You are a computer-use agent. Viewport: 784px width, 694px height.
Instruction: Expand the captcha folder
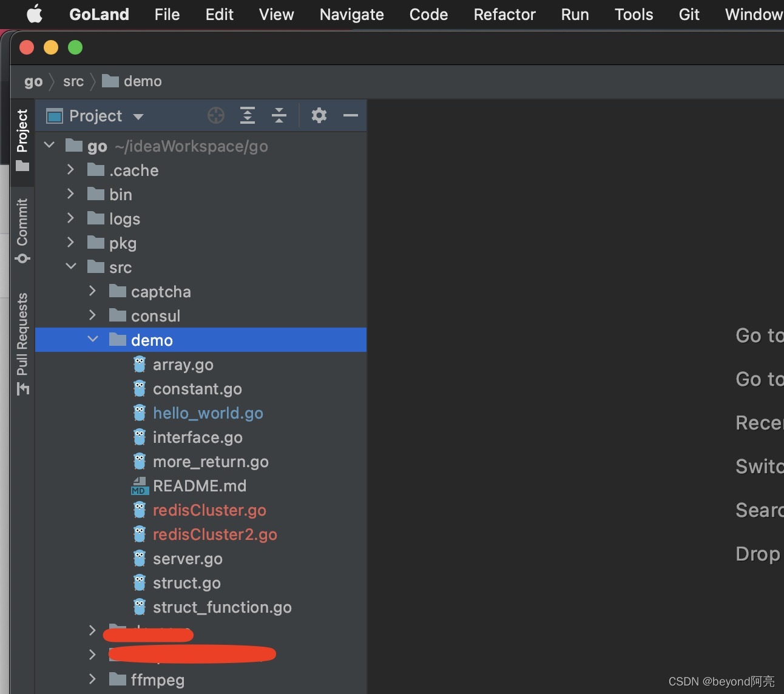92,291
